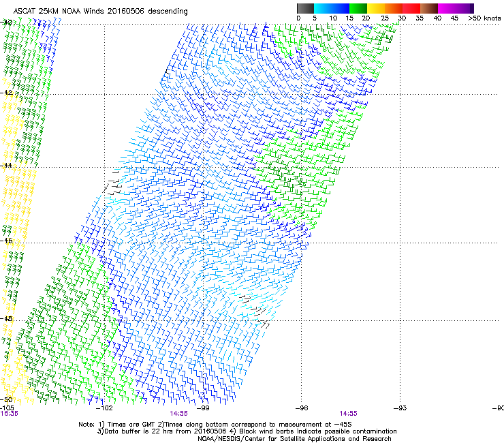Click the NOAA/NESDIS credit line
This screenshot has width=504, height=443.
(x=294, y=439)
